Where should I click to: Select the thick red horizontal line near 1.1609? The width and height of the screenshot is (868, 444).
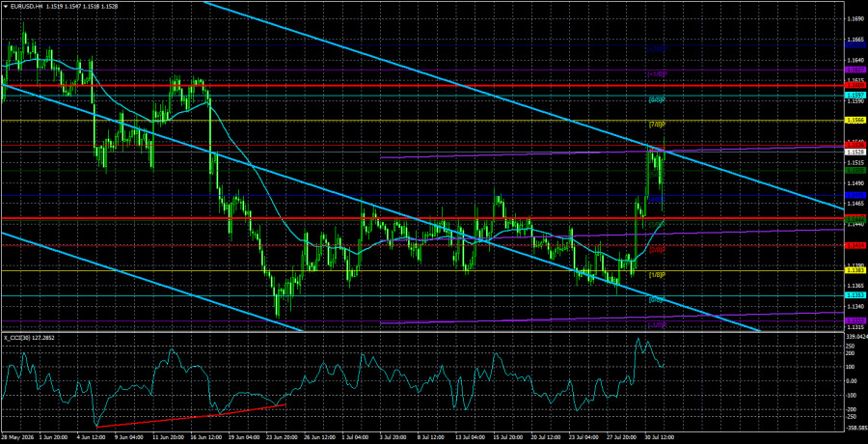421,85
